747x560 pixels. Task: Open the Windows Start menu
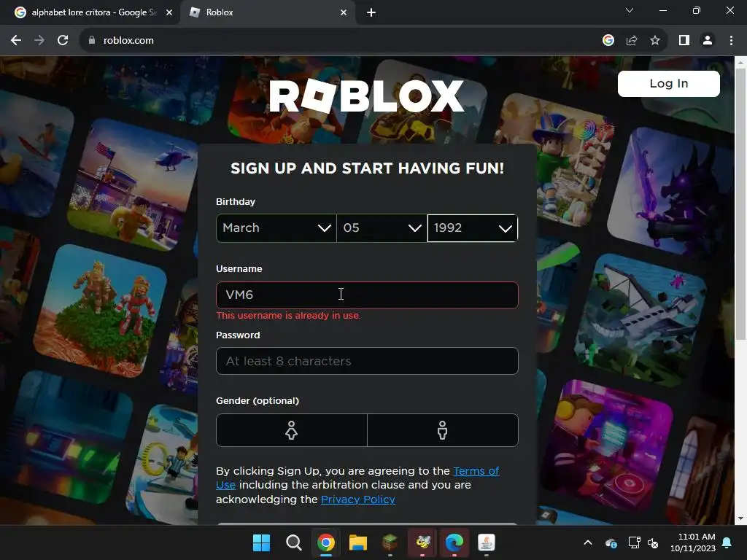pos(261,542)
